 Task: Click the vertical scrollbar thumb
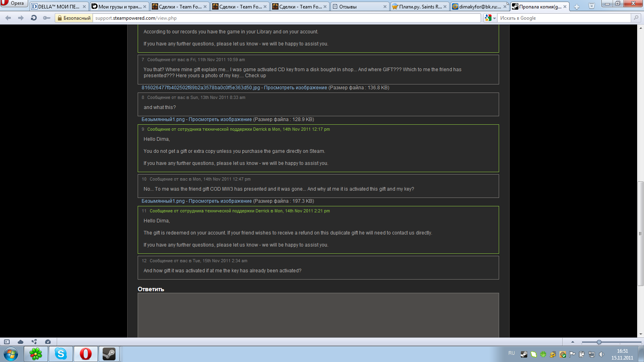pos(640,233)
